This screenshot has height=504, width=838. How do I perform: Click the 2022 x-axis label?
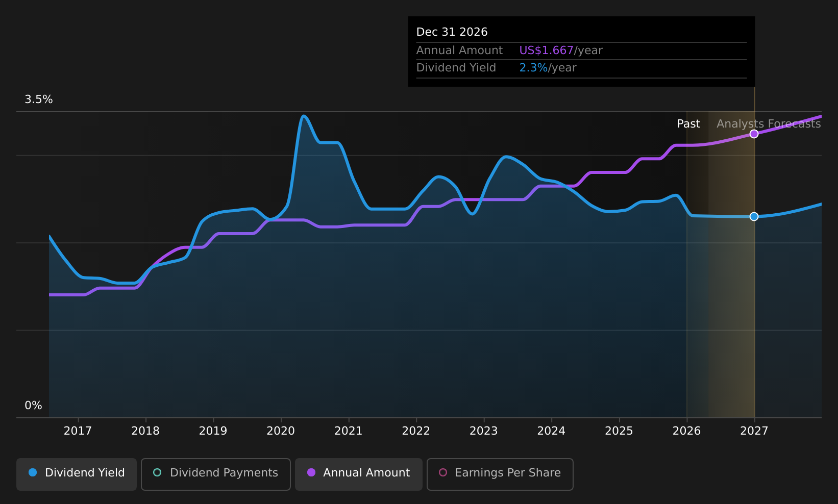tap(416, 431)
